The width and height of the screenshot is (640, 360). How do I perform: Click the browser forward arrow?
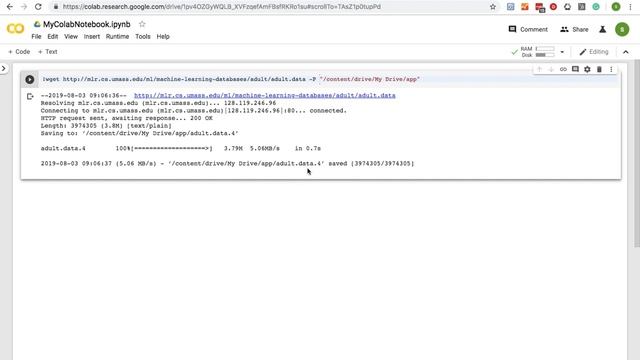(24, 7)
